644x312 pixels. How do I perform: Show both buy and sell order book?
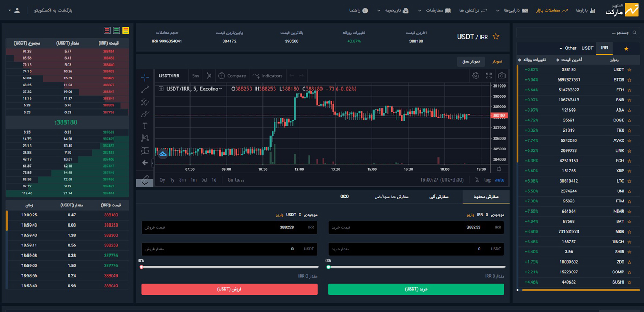[x=126, y=31]
